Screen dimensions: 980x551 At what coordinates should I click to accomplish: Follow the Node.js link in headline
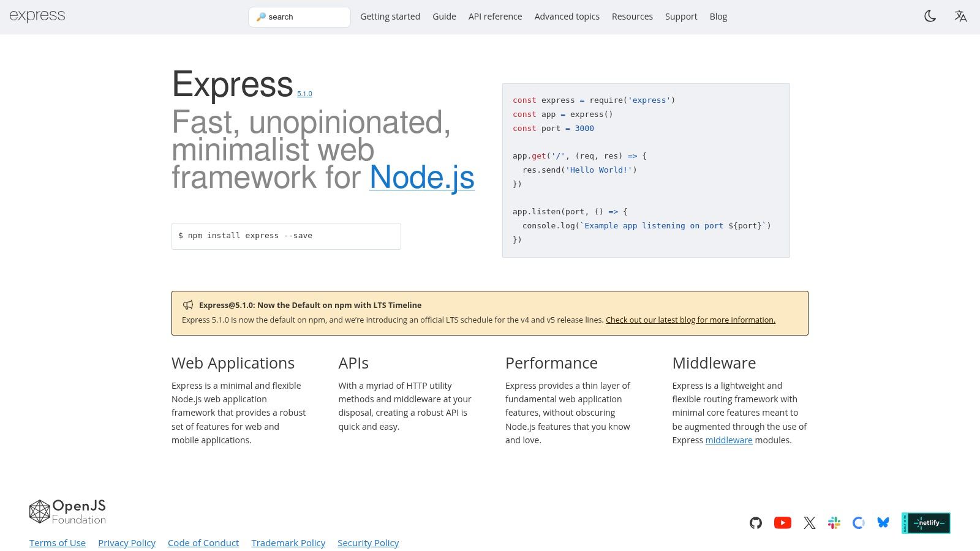(x=421, y=178)
